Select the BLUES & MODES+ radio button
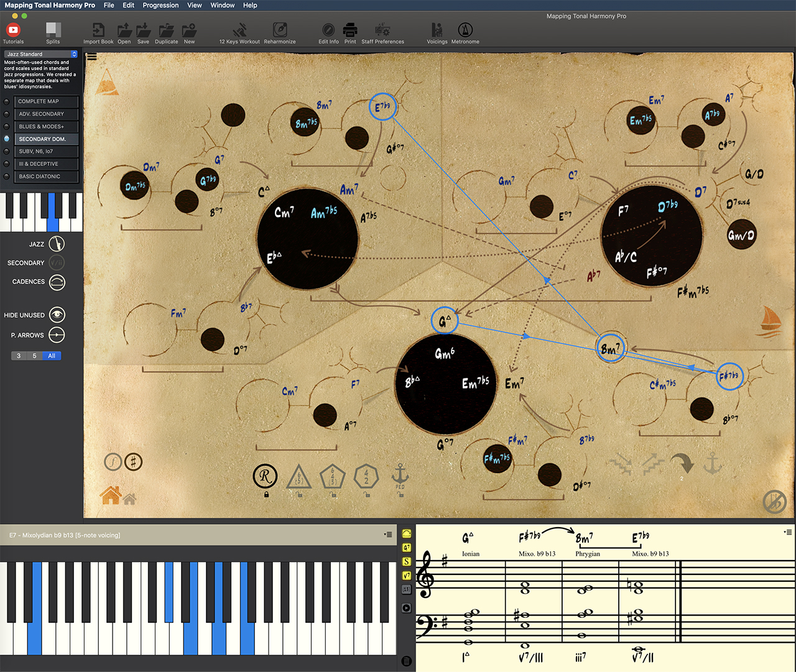796x672 pixels. 7,126
